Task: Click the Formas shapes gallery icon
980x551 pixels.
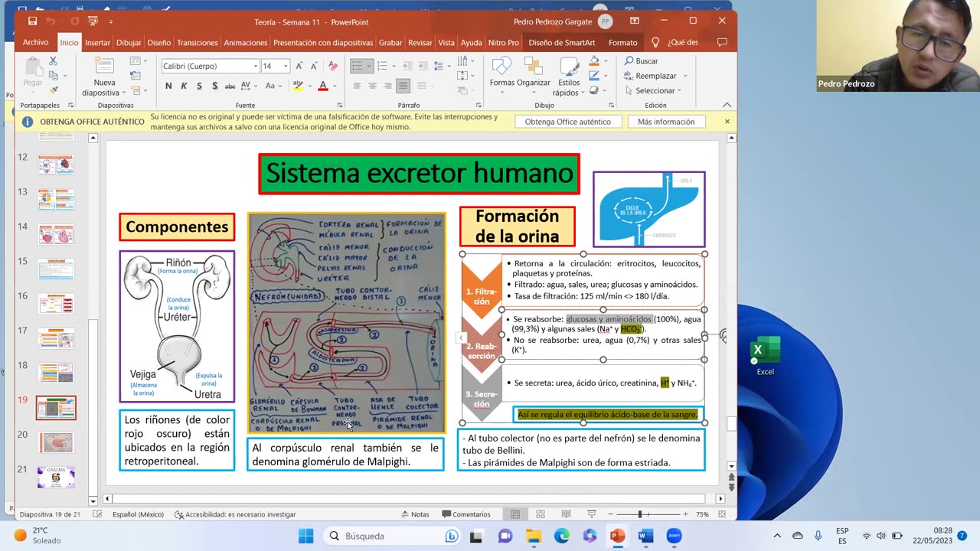Action: click(x=501, y=67)
